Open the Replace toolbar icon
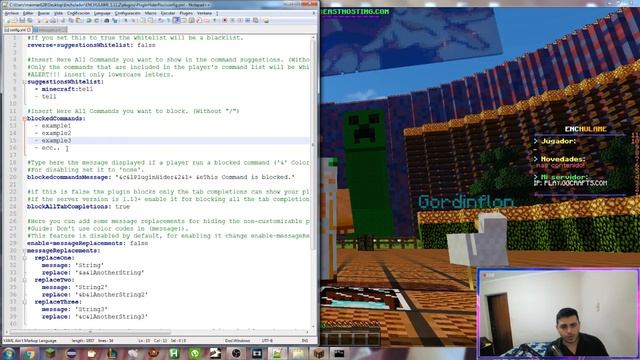The image size is (640, 360). pos(115,20)
